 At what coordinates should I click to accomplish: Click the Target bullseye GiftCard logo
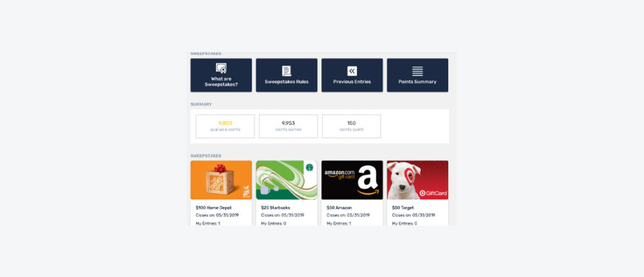(x=433, y=193)
